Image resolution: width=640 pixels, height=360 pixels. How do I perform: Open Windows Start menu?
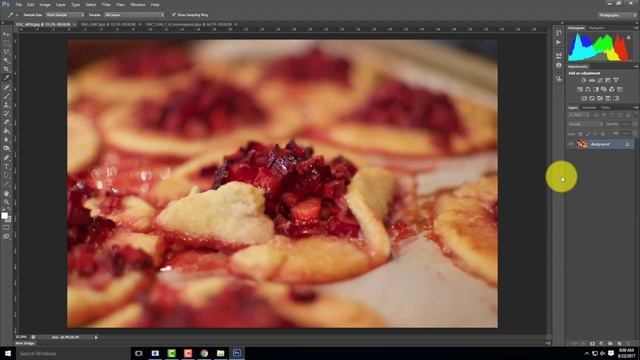(7, 353)
